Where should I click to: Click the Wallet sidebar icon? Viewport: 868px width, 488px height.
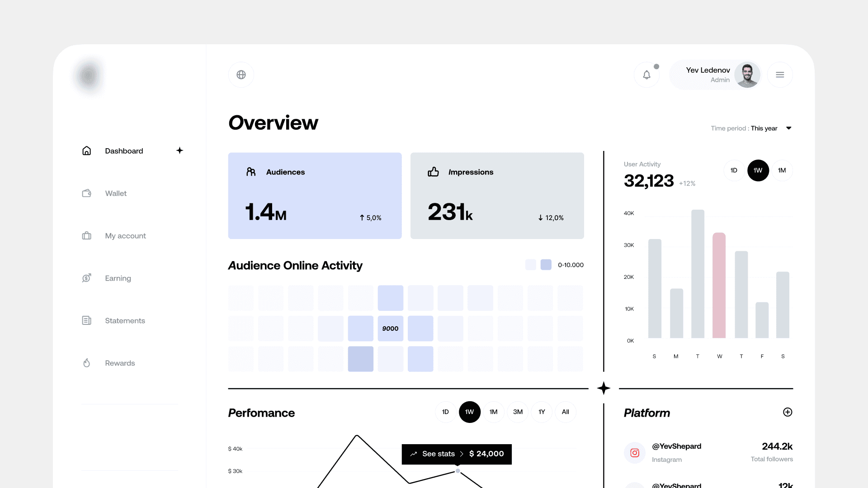coord(86,193)
